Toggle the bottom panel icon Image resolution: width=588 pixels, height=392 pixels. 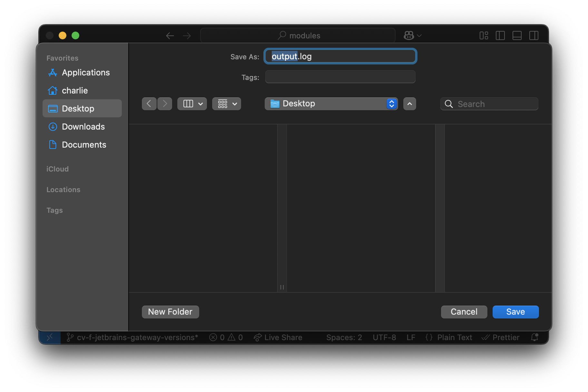coord(517,35)
